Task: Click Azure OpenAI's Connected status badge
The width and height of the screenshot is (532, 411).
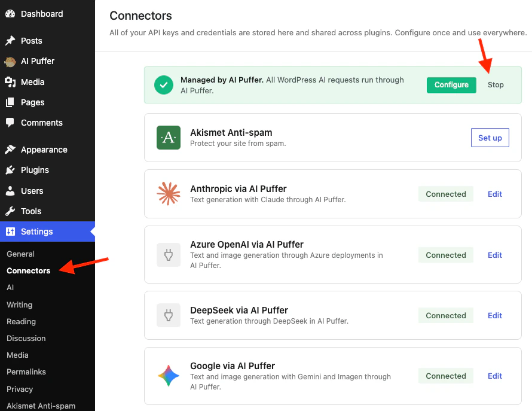Action: [x=446, y=255]
